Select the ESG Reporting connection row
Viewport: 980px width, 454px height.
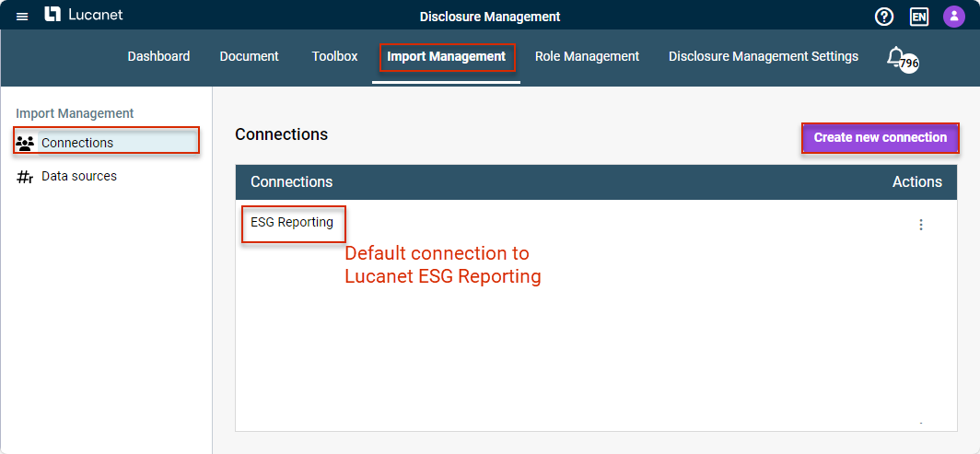596,224
